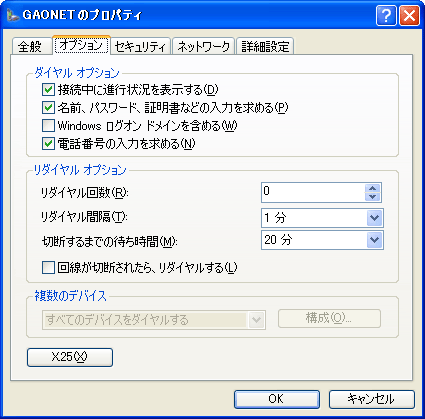Select the 詳細設定 tab
Image resolution: width=425 pixels, height=419 pixels.
[265, 46]
